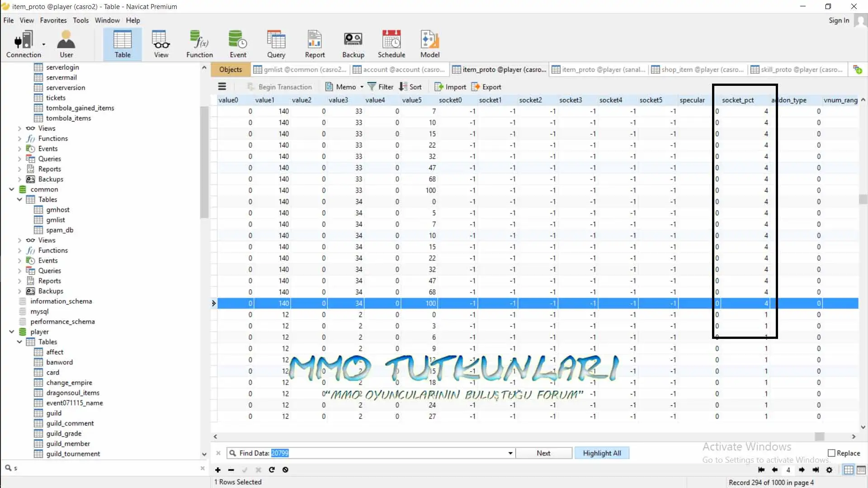Open the File menu

[8, 20]
